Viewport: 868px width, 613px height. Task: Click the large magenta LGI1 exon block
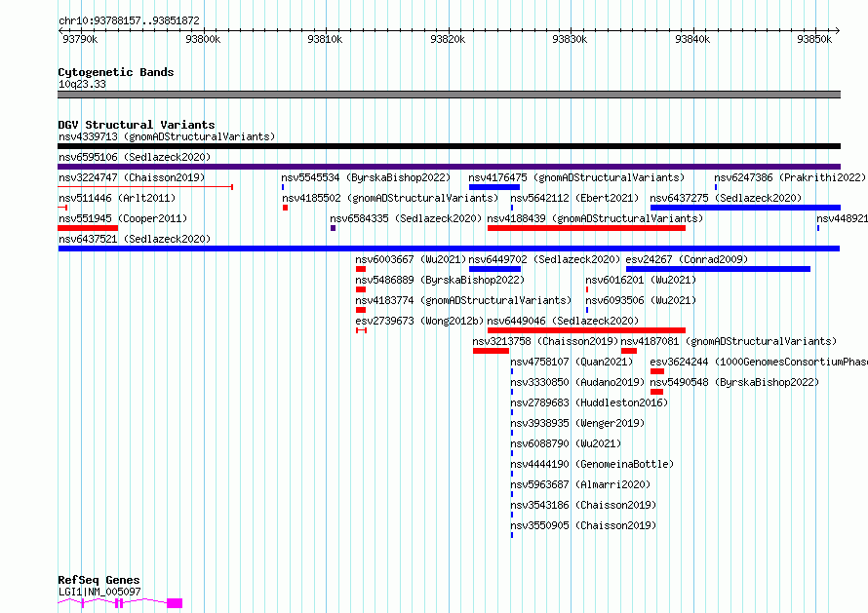point(175,603)
